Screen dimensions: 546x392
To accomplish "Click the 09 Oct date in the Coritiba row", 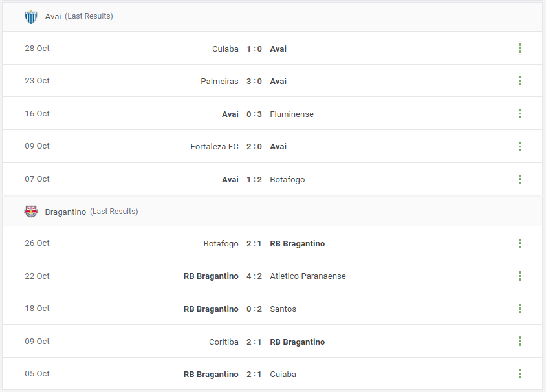I will tap(38, 342).
